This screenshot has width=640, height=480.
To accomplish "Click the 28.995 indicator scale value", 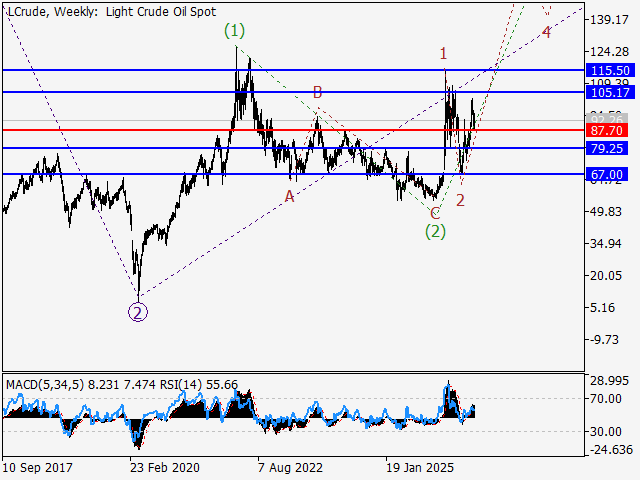I will click(x=610, y=381).
